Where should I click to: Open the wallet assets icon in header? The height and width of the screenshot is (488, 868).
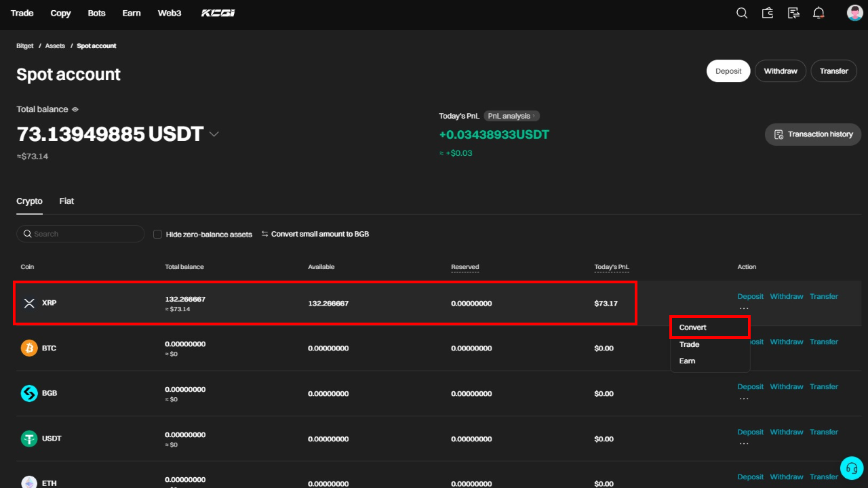pos(768,13)
